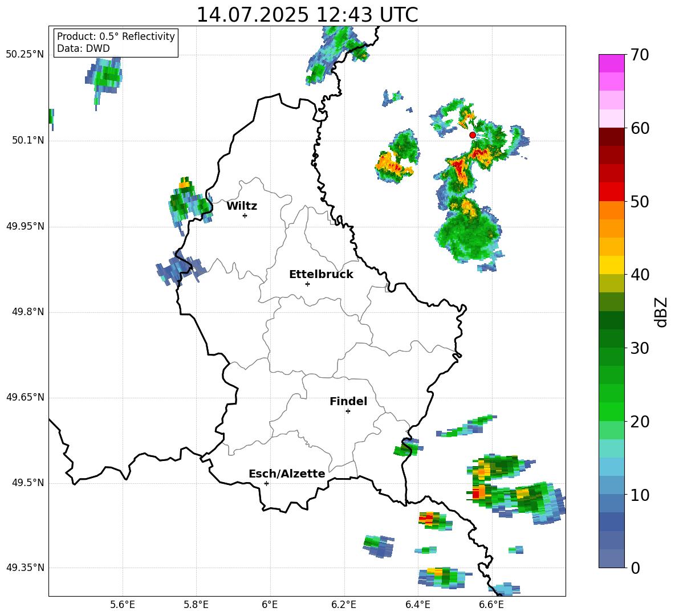Click the 30 tick on the colorbar

point(640,348)
